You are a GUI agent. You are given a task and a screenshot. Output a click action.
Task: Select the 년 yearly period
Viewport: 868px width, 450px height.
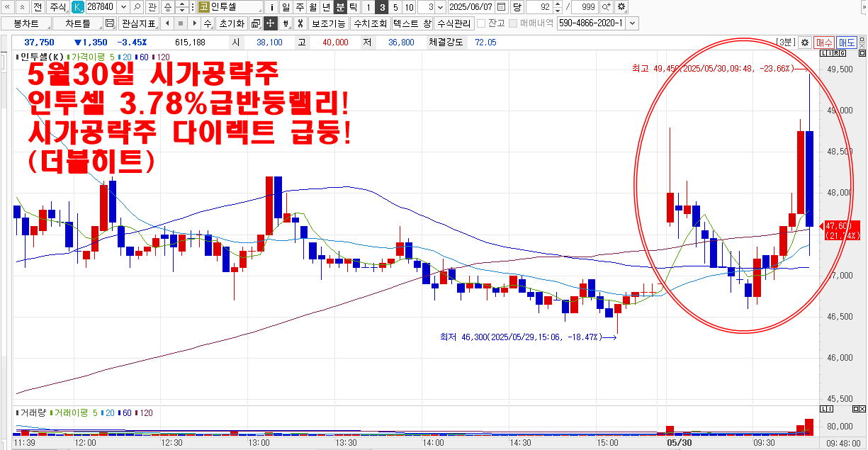(x=326, y=7)
